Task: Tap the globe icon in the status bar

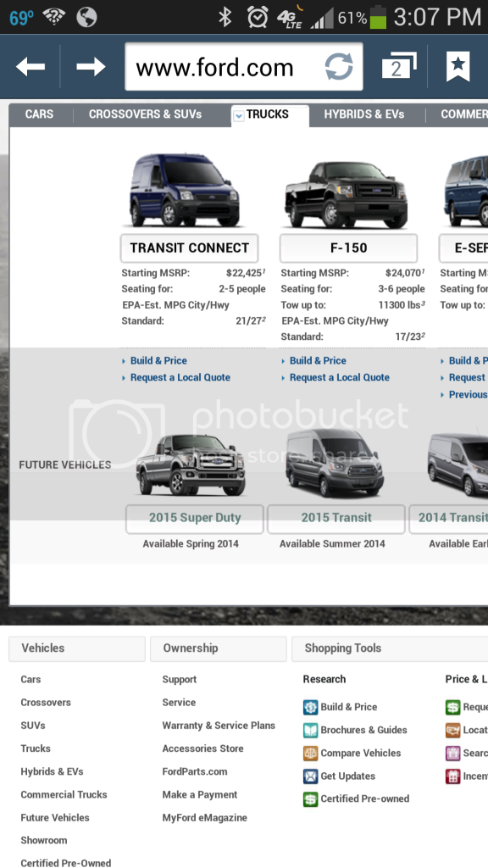Action: [87, 18]
